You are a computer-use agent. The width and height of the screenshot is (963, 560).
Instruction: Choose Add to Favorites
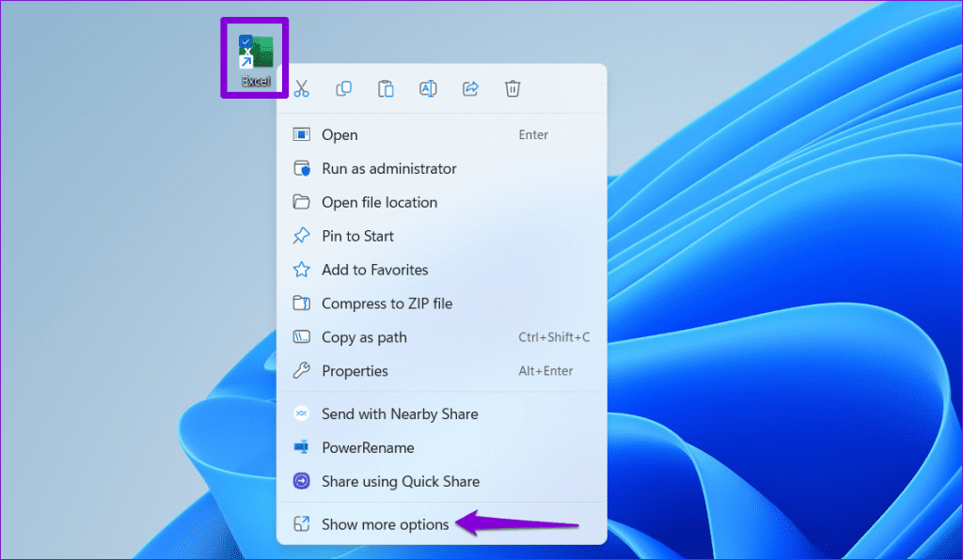point(442,270)
